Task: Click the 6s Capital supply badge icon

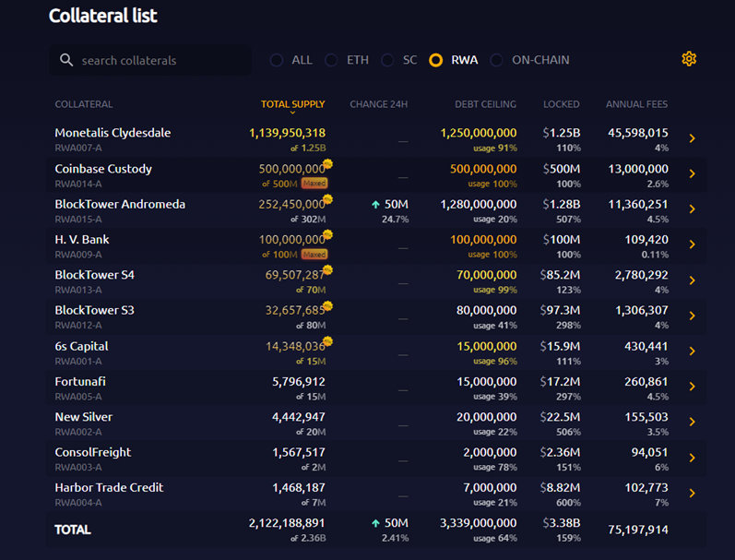Action: coord(327,341)
